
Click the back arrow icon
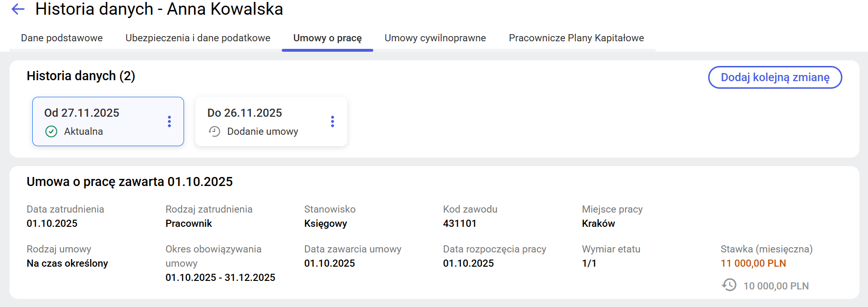pyautogui.click(x=18, y=9)
